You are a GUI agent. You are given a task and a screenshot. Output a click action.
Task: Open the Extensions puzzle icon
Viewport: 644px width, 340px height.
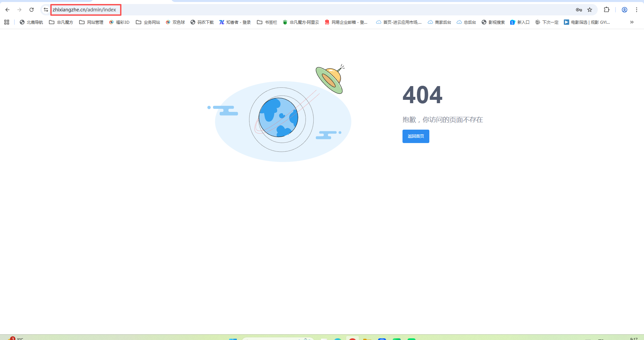(606, 10)
